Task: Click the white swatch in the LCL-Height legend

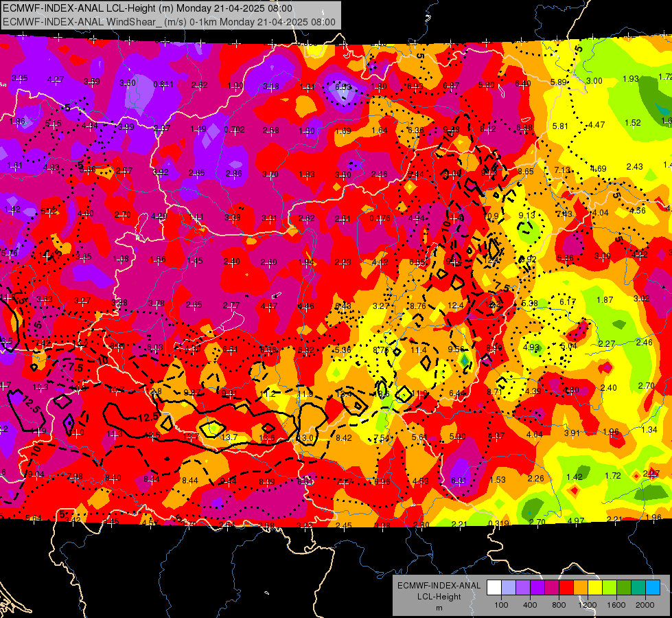Action: pyautogui.click(x=494, y=588)
